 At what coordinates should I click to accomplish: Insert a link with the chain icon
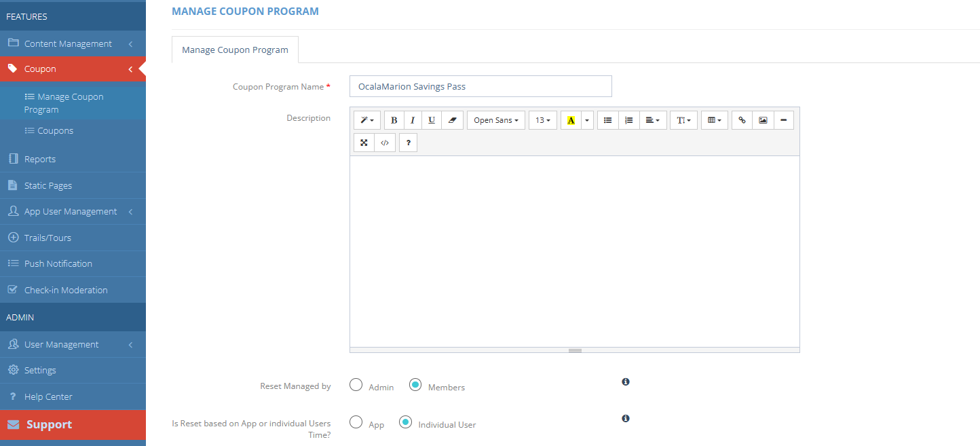[742, 120]
